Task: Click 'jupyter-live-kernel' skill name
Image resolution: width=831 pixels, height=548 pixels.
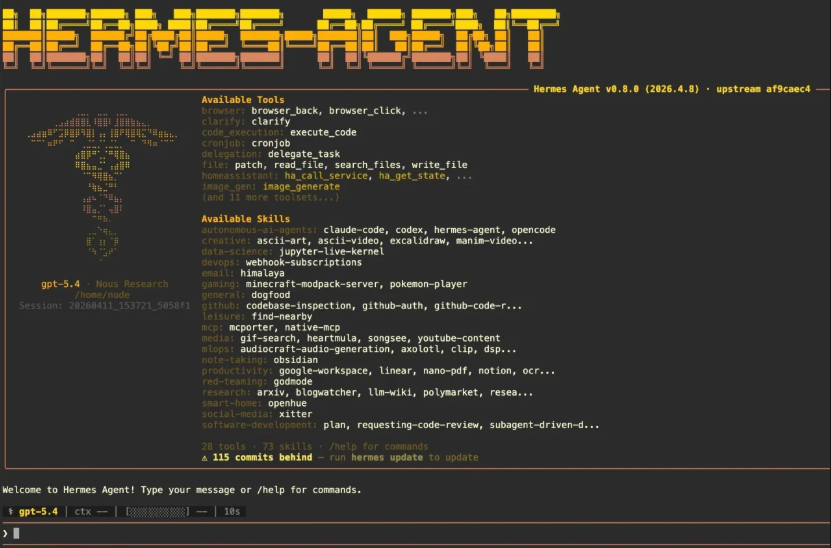Action: point(331,252)
